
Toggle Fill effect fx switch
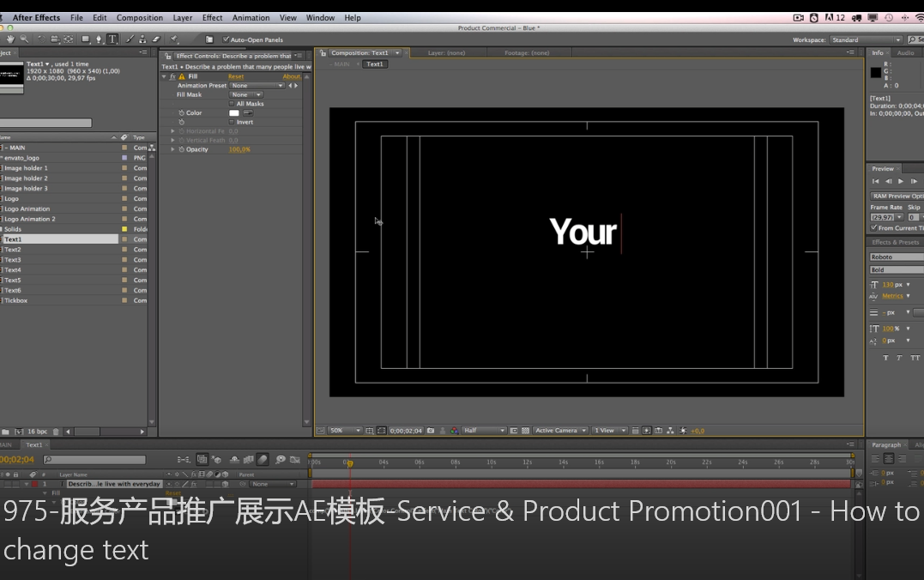[172, 76]
